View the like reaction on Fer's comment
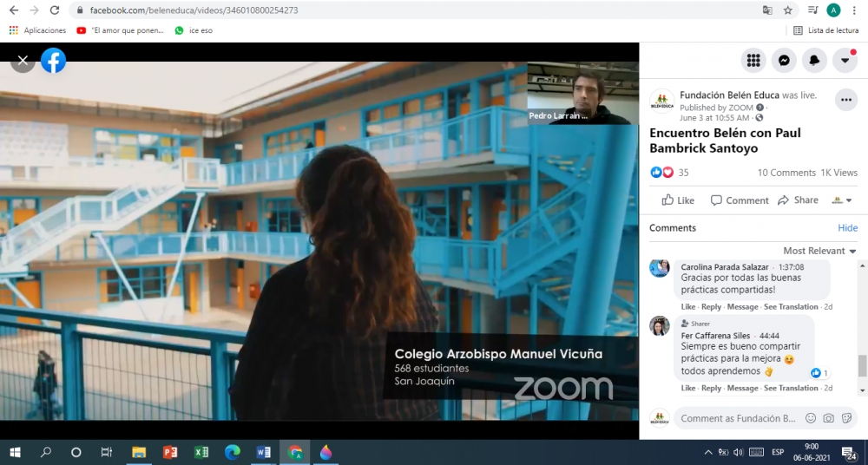868x465 pixels. 819,373
